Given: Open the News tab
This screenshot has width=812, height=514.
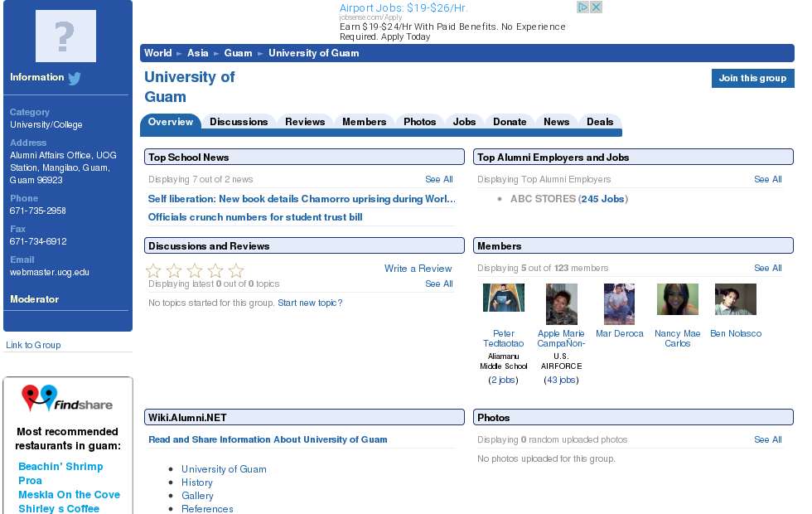Looking at the screenshot, I should (x=556, y=122).
